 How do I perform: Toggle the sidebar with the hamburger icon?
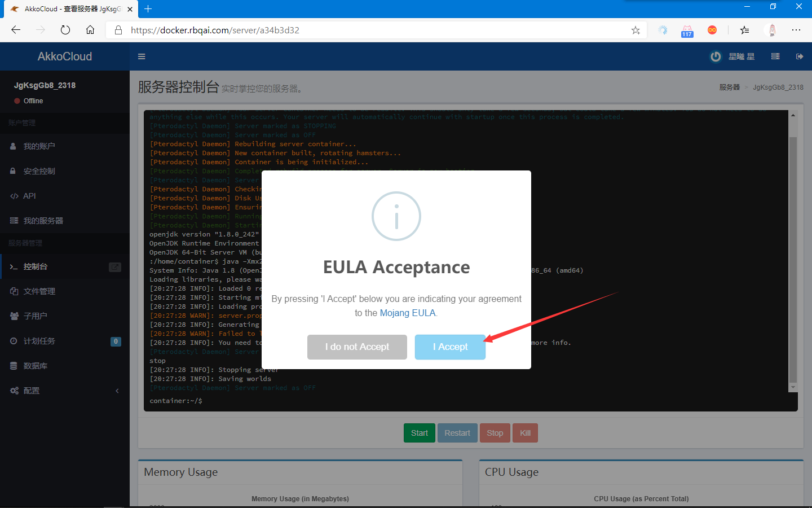point(142,56)
